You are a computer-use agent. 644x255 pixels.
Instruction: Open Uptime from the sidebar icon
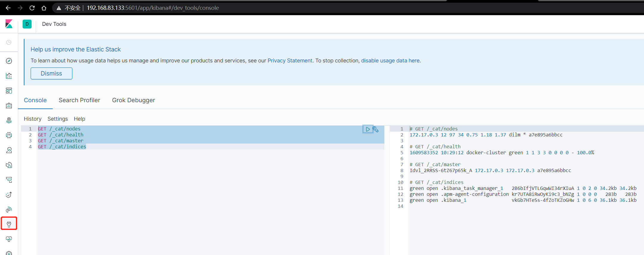pyautogui.click(x=9, y=195)
